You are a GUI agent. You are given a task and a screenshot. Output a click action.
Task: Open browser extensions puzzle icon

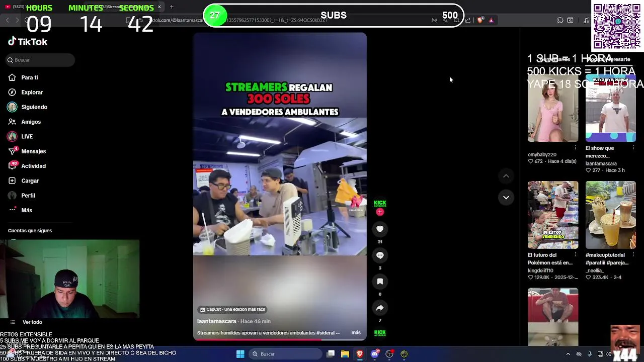click(560, 20)
